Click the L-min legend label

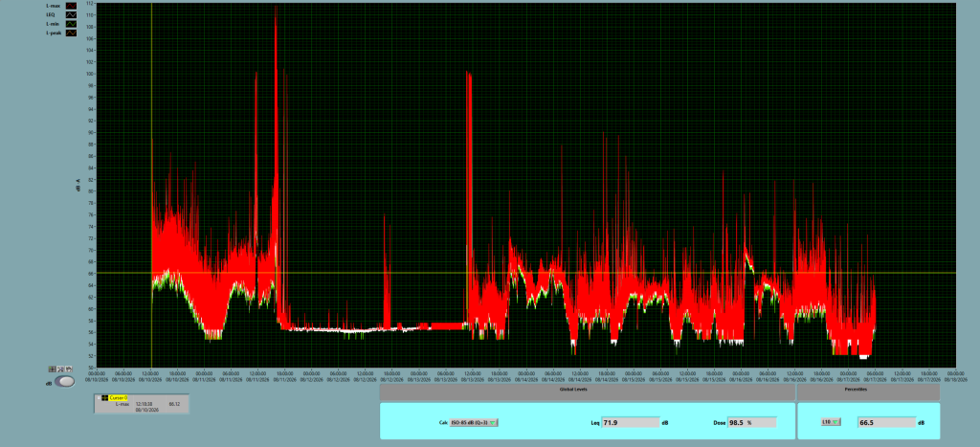click(52, 24)
